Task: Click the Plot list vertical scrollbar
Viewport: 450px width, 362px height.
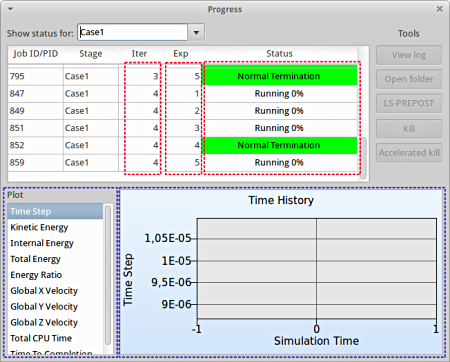Action: [108, 275]
